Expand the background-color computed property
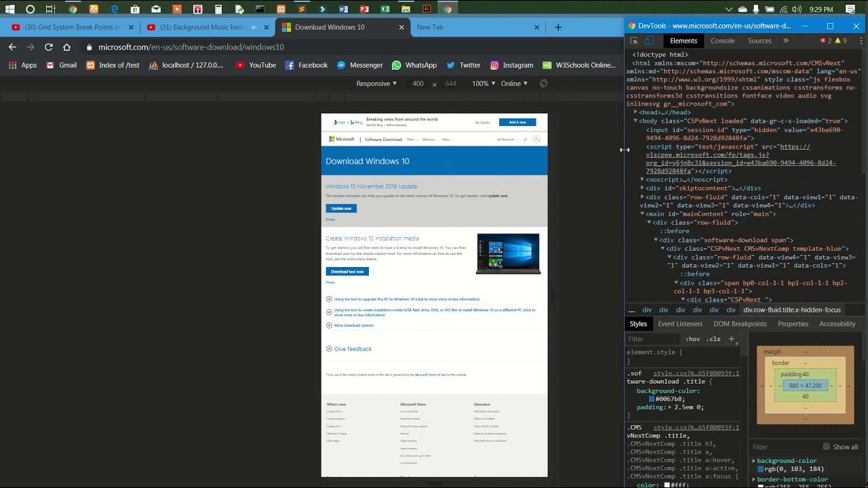 click(x=753, y=461)
